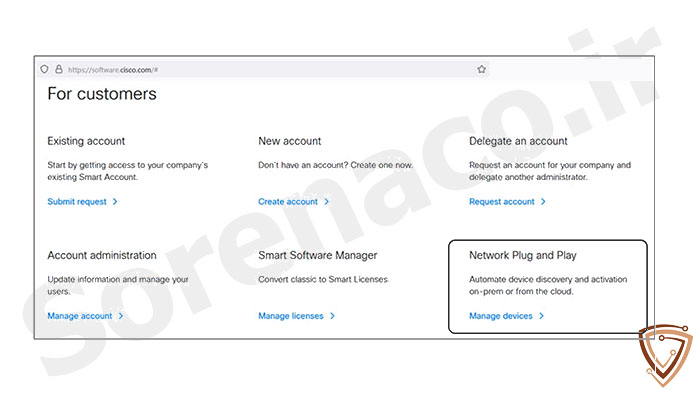Click the text starting 'Start by getting access'
Image resolution: width=700 pixels, height=394 pixels.
point(128,171)
